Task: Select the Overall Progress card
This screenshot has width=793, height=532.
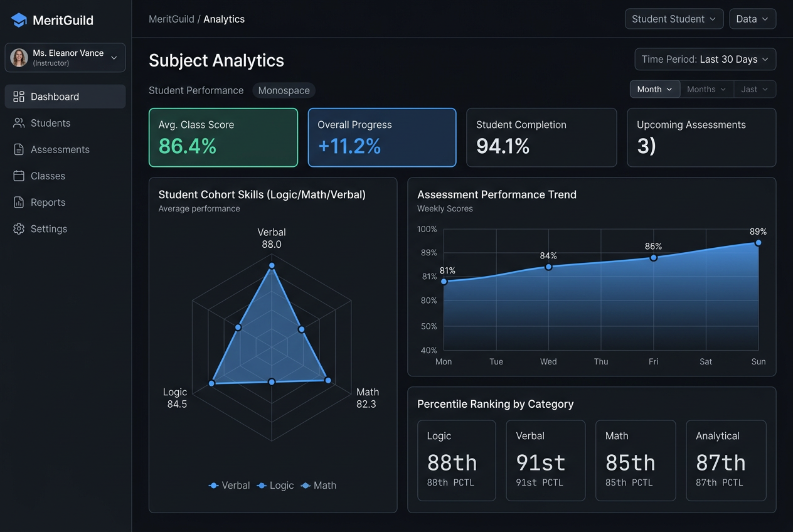Action: pyautogui.click(x=382, y=137)
